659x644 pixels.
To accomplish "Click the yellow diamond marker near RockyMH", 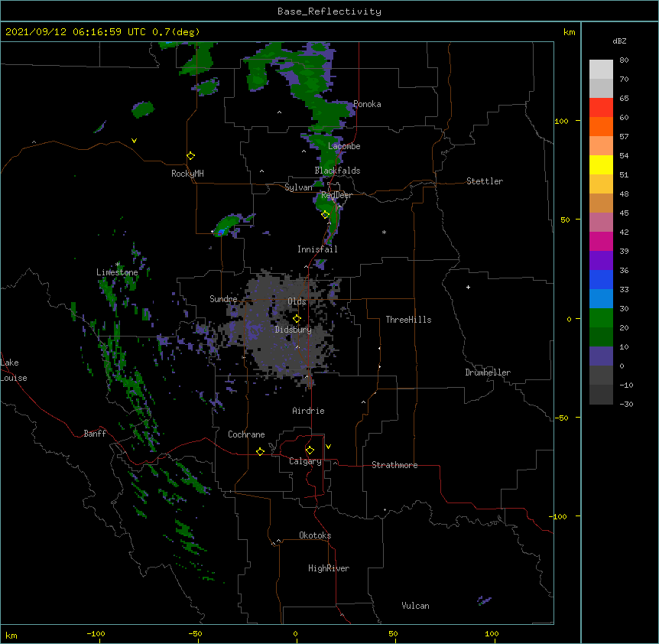I will coord(191,156).
